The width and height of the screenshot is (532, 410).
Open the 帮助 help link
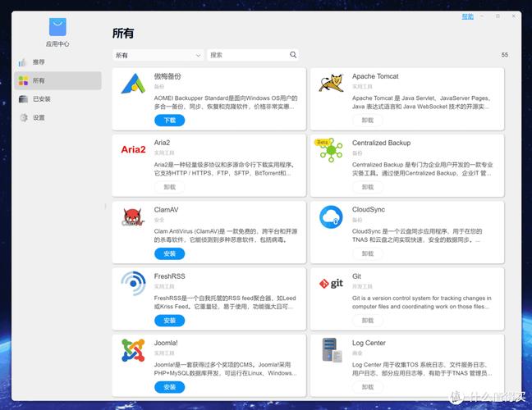pyautogui.click(x=467, y=16)
